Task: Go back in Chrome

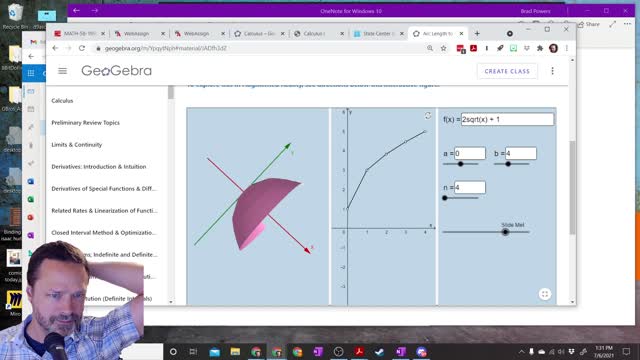Action: pos(55,48)
